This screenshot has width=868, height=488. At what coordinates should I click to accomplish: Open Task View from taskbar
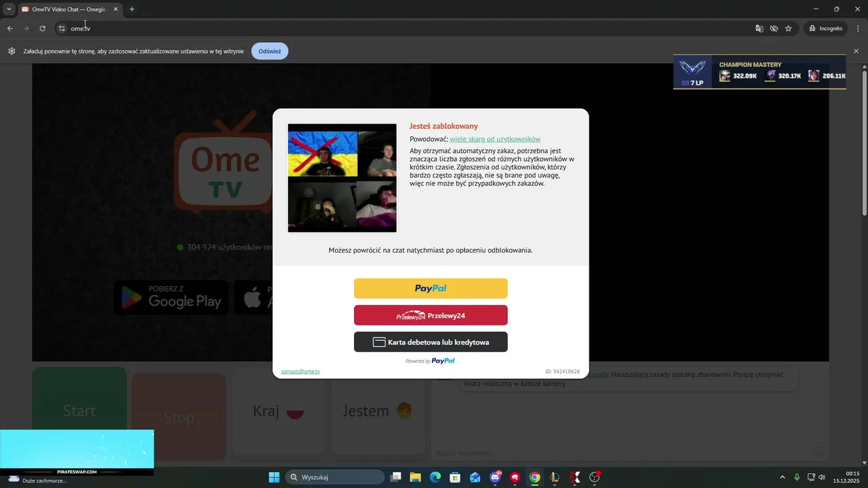click(396, 477)
